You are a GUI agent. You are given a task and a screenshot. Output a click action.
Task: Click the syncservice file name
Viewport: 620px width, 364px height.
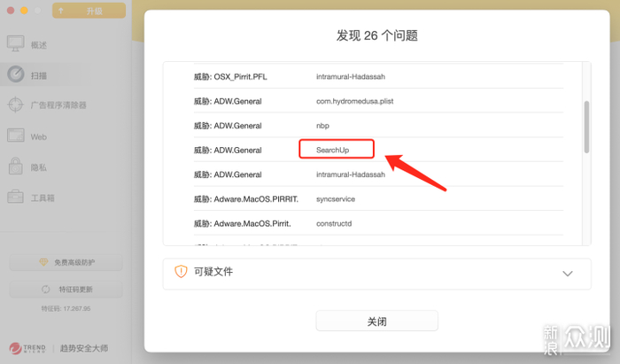pyautogui.click(x=336, y=199)
